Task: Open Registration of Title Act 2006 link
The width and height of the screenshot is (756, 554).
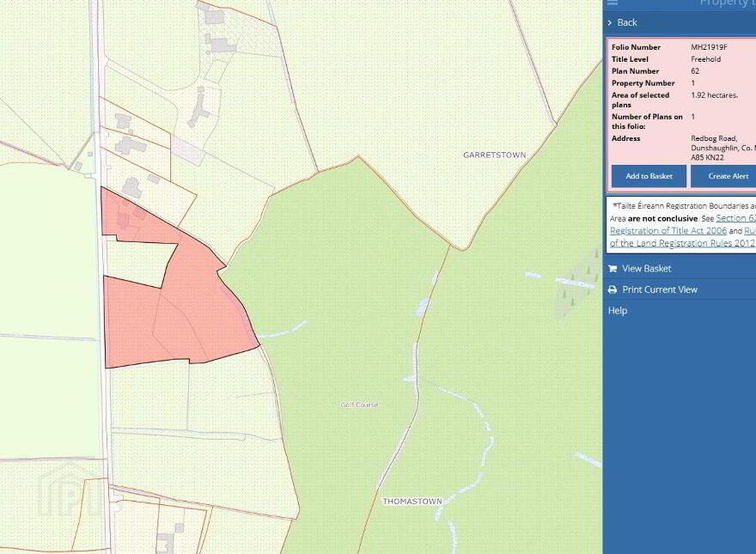Action: (x=668, y=230)
